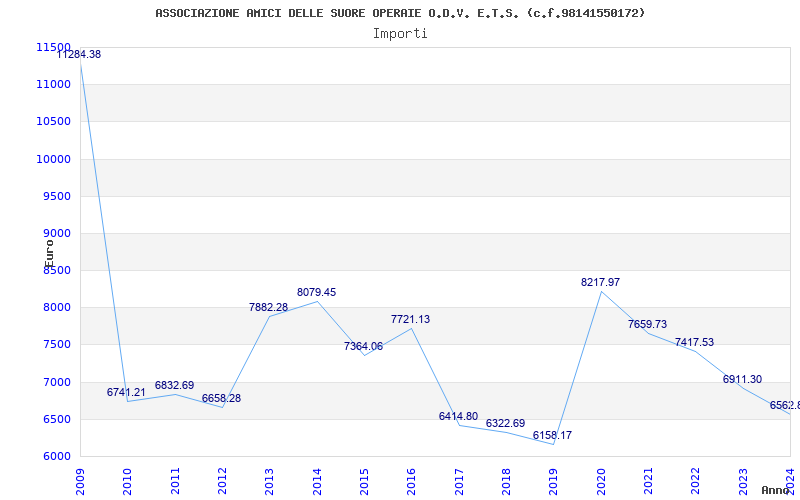Click the 6911.30 data label
This screenshot has width=800, height=500.
click(742, 379)
